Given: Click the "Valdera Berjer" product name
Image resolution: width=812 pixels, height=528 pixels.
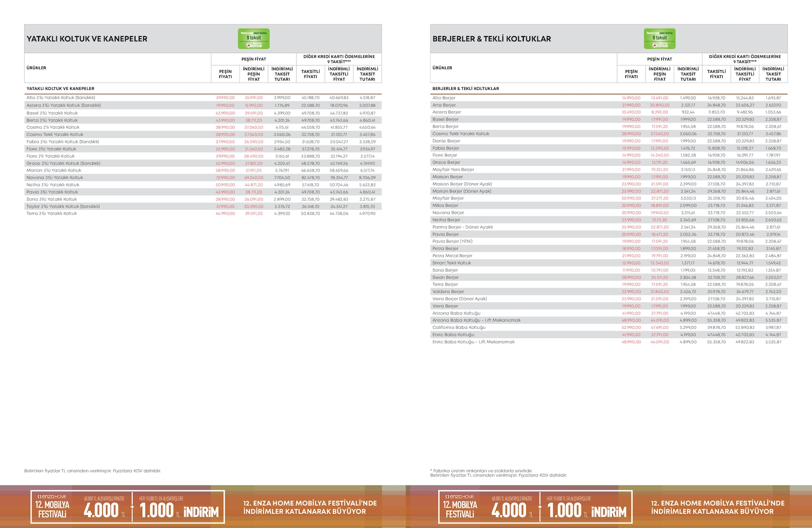Looking at the screenshot, I should pyautogui.click(x=448, y=292).
